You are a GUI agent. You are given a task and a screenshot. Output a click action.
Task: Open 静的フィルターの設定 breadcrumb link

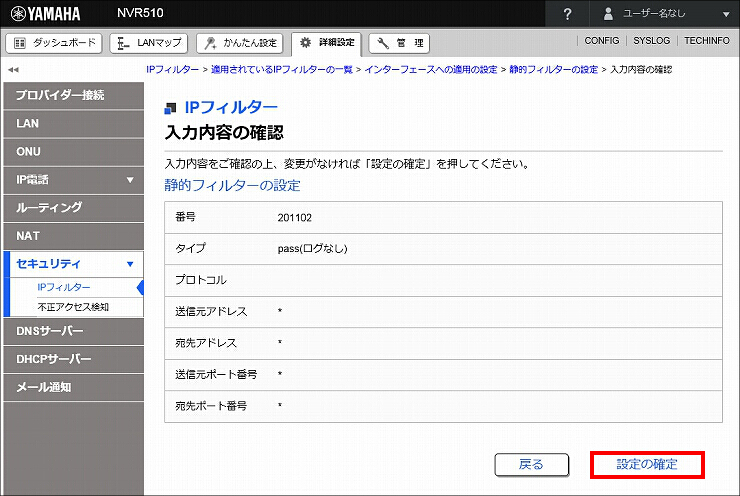(553, 69)
